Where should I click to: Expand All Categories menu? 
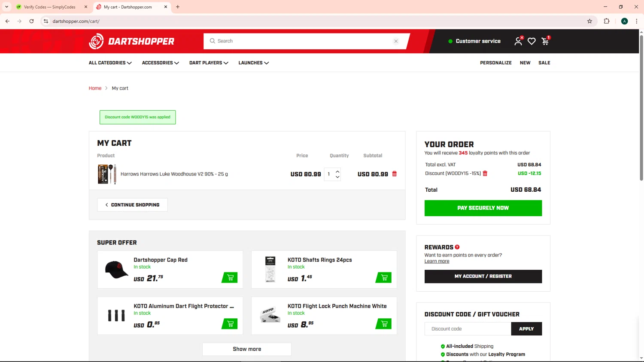click(x=110, y=63)
